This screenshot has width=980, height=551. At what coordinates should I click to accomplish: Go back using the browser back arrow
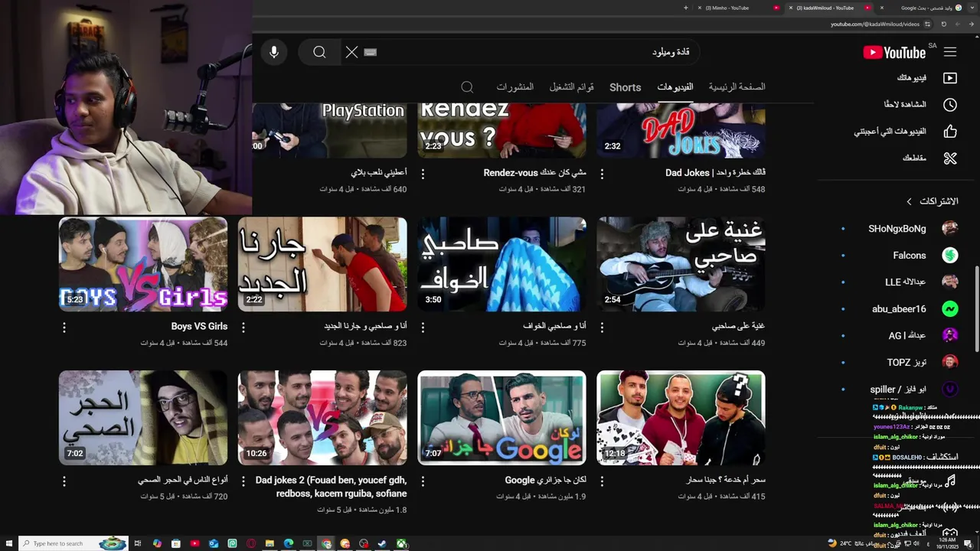point(972,24)
